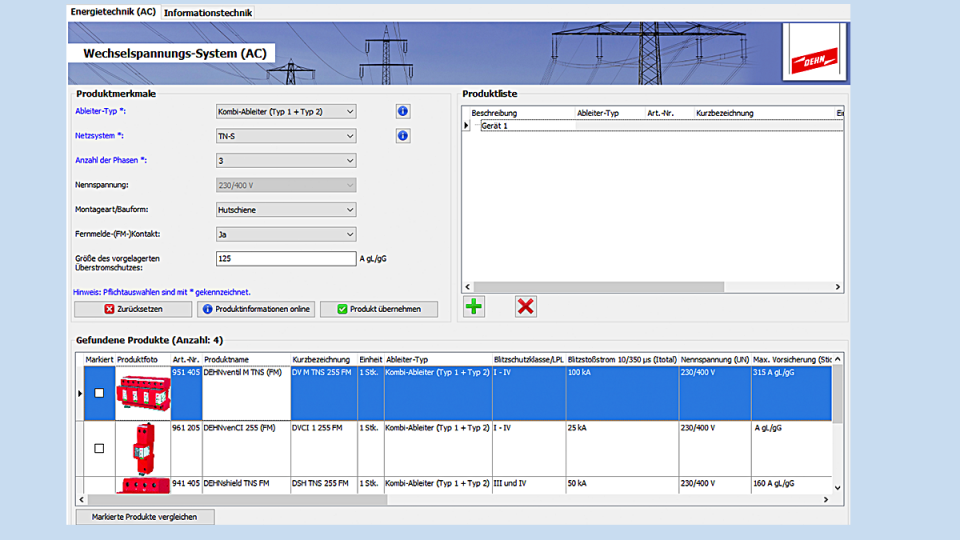Viewport: 960px width, 540px height.
Task: Click Produktliste horizontal scrollbar
Action: [x=598, y=287]
